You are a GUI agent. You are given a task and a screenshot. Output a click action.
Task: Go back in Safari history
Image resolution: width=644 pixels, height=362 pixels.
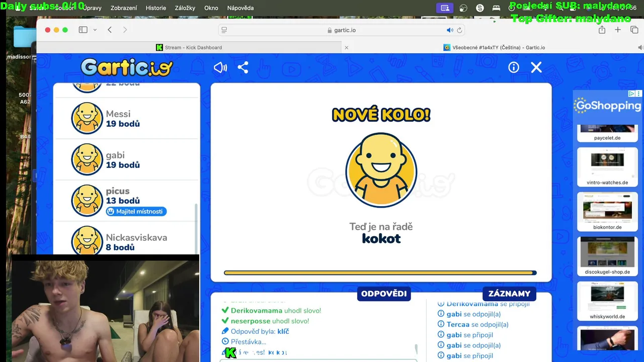(x=110, y=30)
